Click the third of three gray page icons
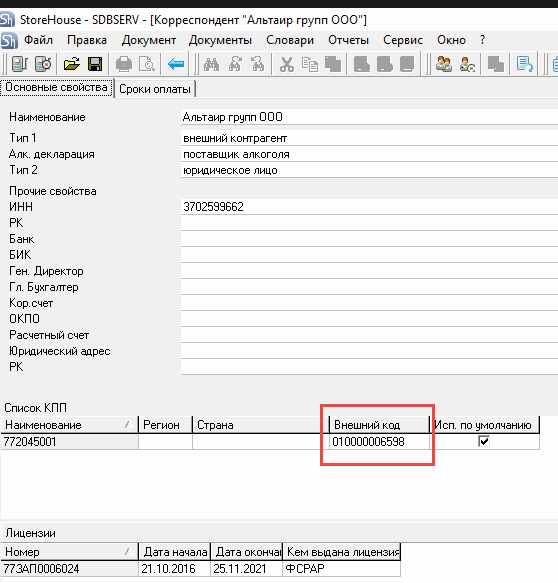Screen dimensions: 558x583 pos(407,64)
